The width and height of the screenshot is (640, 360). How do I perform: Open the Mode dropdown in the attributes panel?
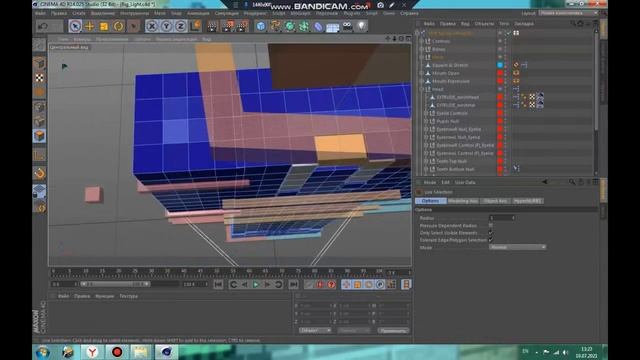click(x=518, y=247)
